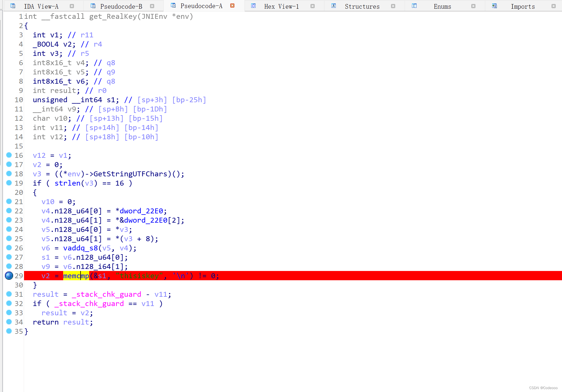Screen dimensions: 562x392
Task: Toggle breakpoint dot on line 26
Action: [9, 248]
